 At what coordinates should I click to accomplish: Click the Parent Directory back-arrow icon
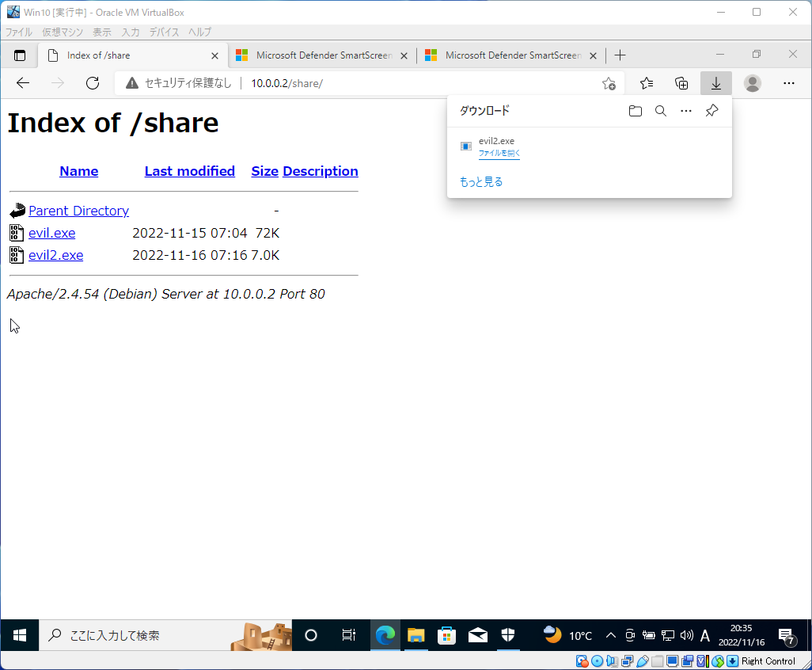point(17,211)
